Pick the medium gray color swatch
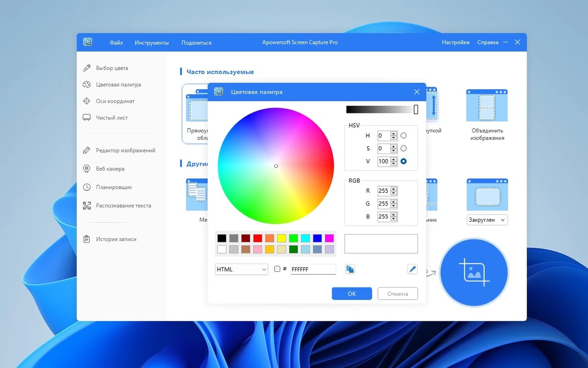This screenshot has height=368, width=588. coord(234,238)
